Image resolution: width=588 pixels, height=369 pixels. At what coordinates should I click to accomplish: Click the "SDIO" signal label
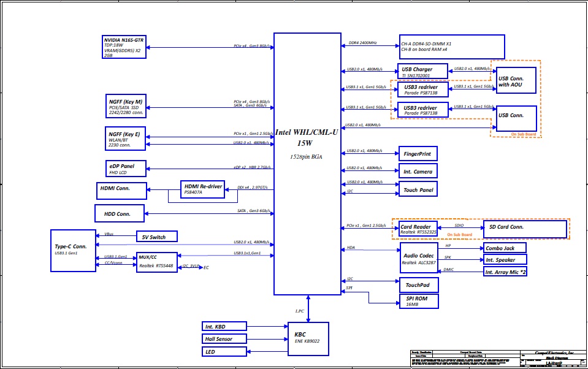pyautogui.click(x=459, y=226)
